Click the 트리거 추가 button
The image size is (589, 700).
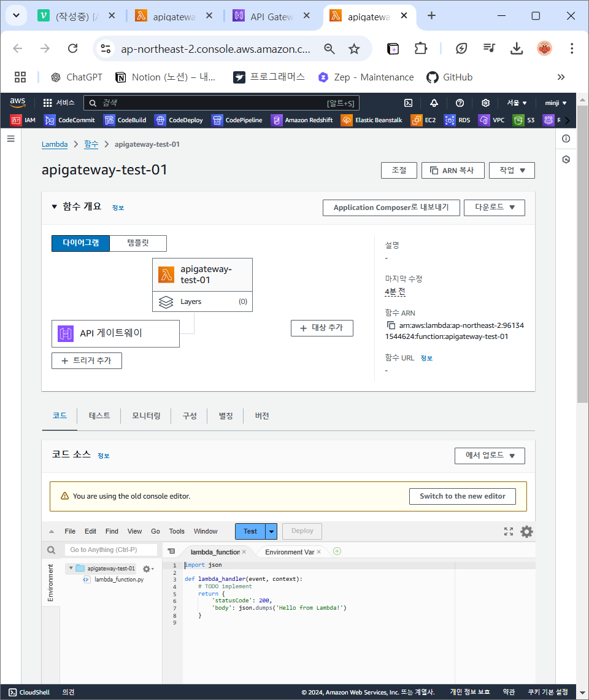(87, 360)
